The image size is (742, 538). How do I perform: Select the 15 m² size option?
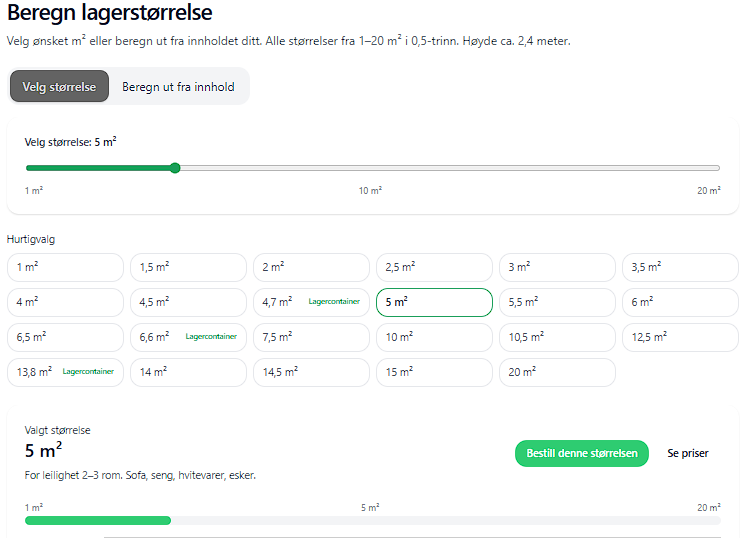click(434, 372)
